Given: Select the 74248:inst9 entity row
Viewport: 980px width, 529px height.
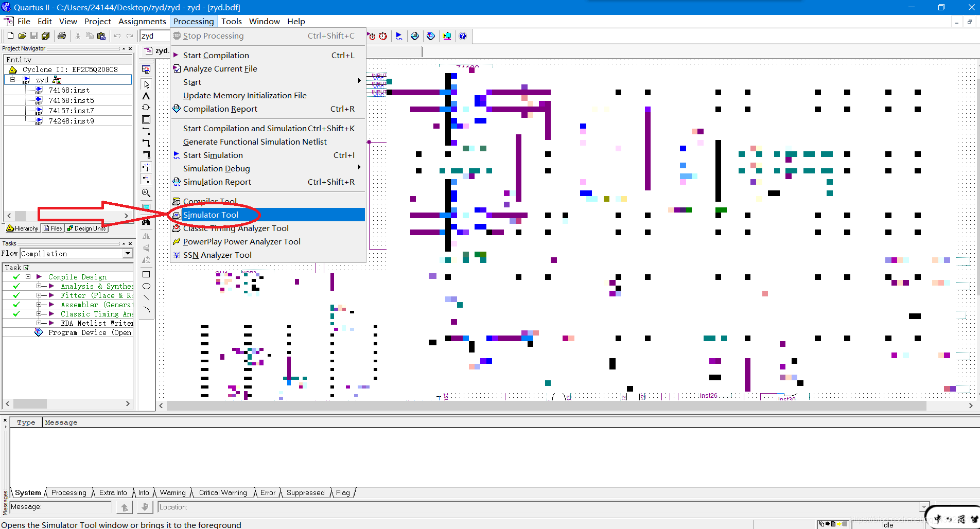Looking at the screenshot, I should tap(68, 121).
